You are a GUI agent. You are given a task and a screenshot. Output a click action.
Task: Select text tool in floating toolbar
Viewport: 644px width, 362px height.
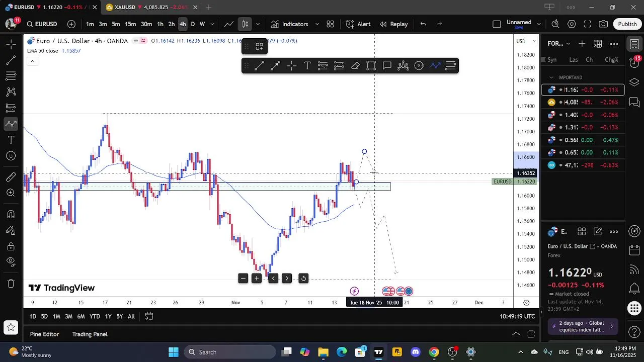[x=307, y=65]
